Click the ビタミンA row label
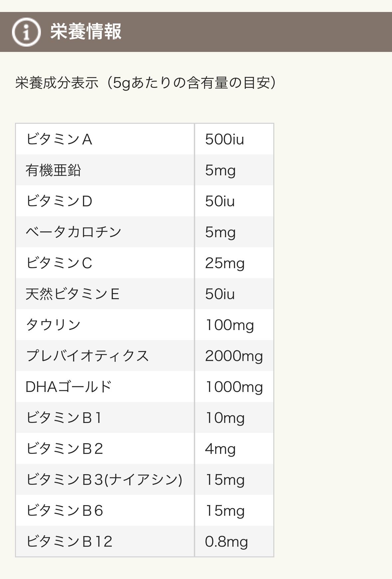Image resolution: width=392 pixels, height=579 pixels. [x=59, y=139]
